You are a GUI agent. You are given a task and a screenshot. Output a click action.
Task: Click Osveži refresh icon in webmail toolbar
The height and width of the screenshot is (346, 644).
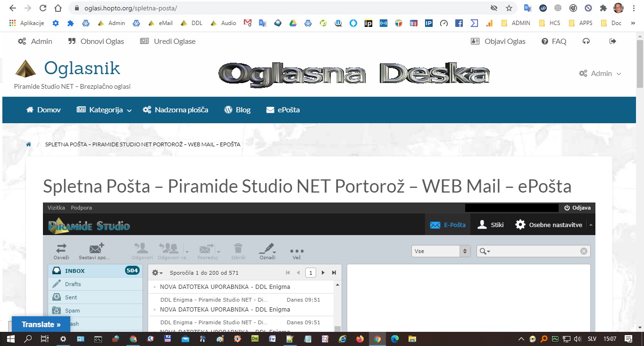point(61,251)
